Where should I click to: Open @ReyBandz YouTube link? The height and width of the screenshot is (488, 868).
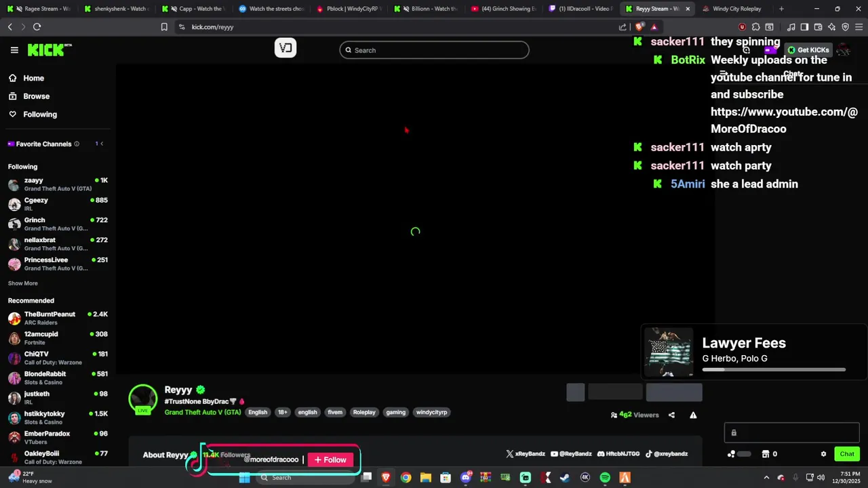click(x=571, y=453)
